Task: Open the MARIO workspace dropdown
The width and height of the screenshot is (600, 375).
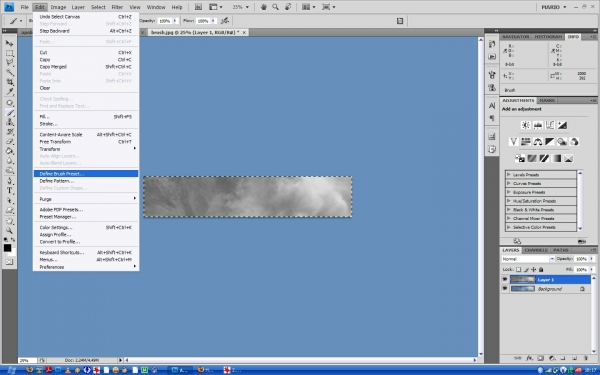Action: click(x=553, y=7)
